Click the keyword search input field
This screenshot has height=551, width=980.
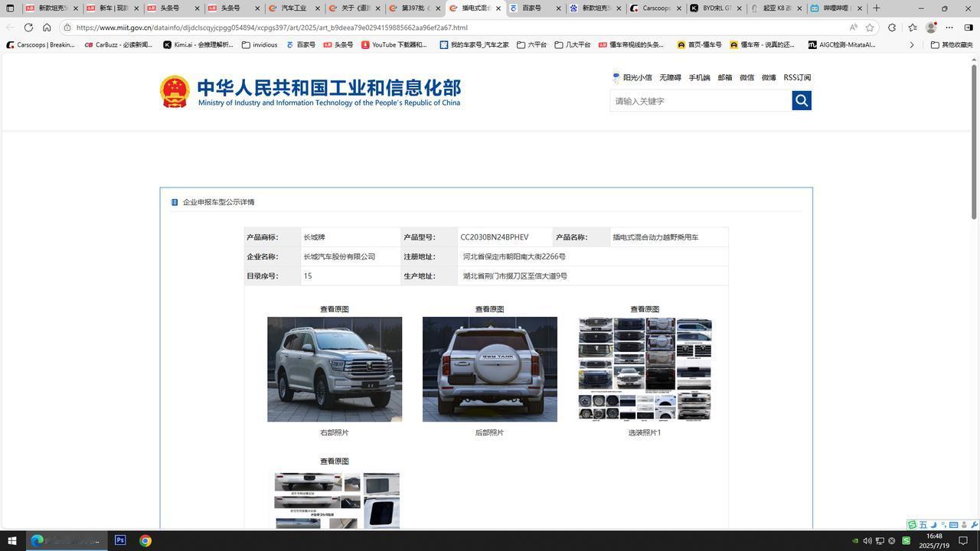click(701, 100)
